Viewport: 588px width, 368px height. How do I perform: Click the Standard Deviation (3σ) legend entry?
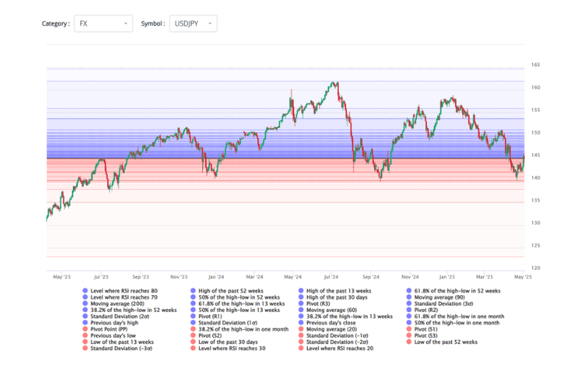tap(440, 303)
